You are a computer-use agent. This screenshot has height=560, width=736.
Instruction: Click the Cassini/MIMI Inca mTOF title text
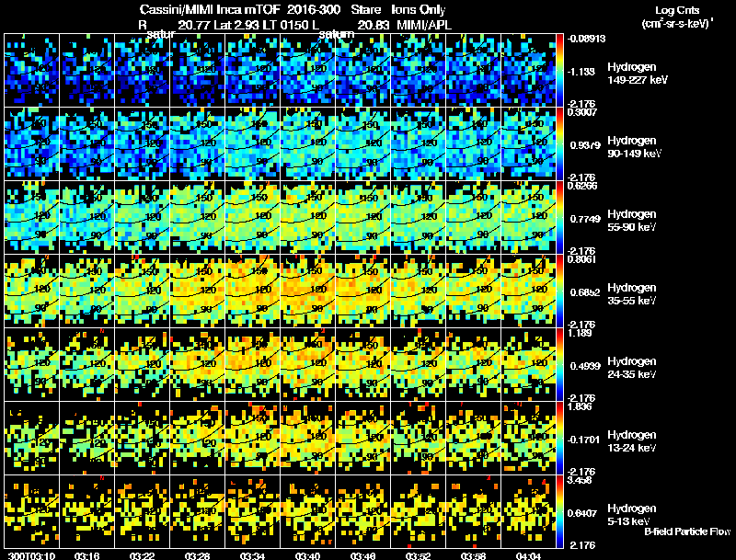210,10
